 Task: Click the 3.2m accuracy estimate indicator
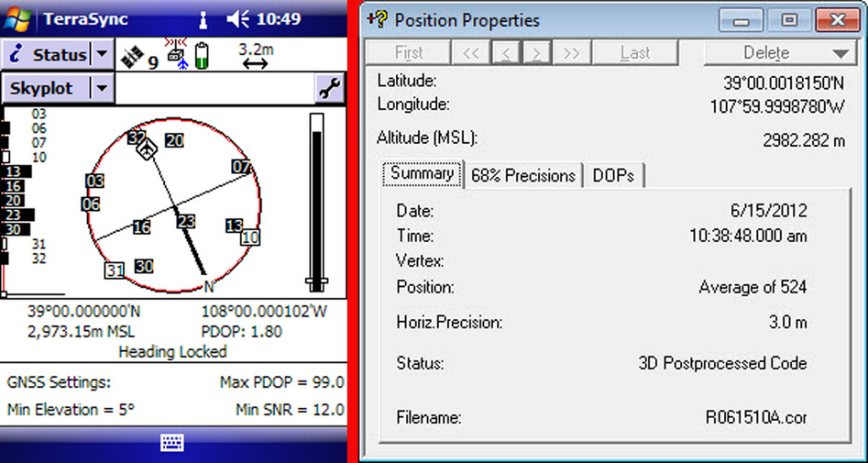(x=256, y=56)
